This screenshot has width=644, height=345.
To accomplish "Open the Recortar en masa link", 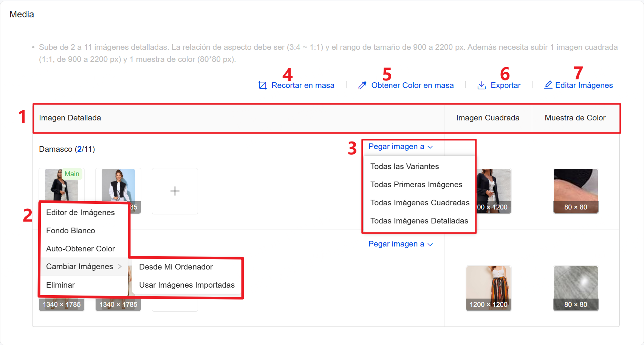I will (x=303, y=85).
